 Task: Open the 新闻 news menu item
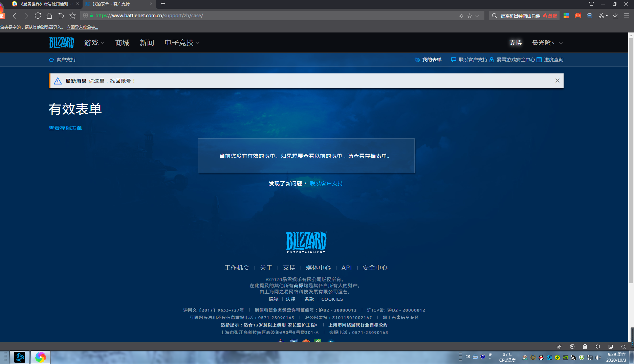click(x=147, y=43)
